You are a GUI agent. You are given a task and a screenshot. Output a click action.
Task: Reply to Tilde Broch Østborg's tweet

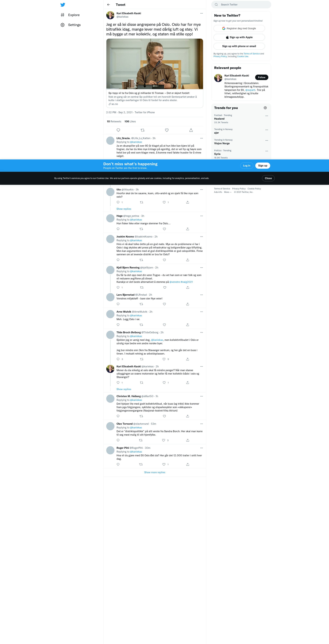point(118,359)
